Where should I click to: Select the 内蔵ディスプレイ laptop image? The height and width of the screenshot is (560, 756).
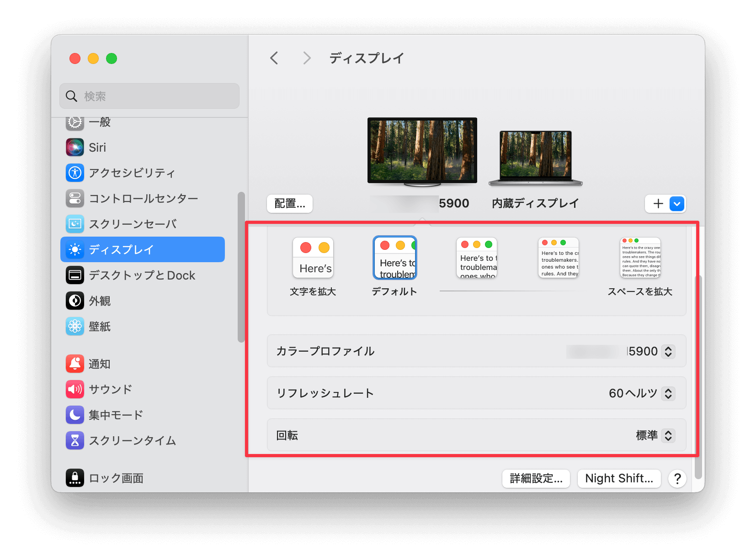pyautogui.click(x=536, y=158)
